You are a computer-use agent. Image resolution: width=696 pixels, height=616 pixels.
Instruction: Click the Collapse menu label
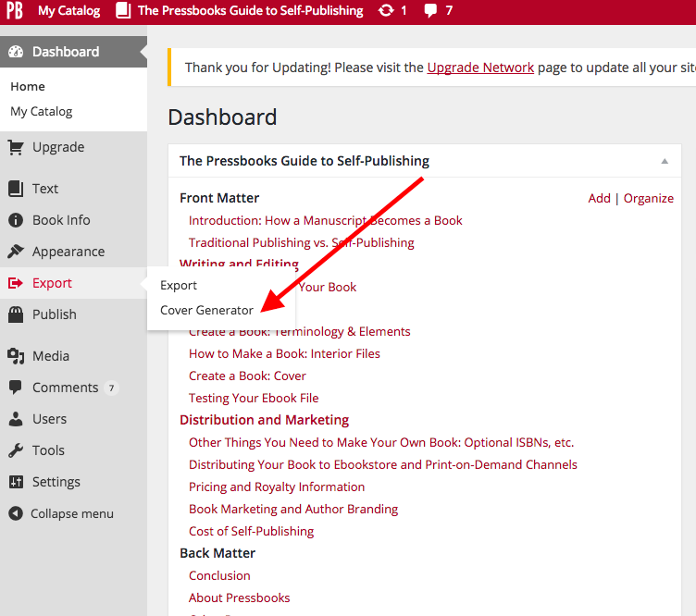[72, 513]
